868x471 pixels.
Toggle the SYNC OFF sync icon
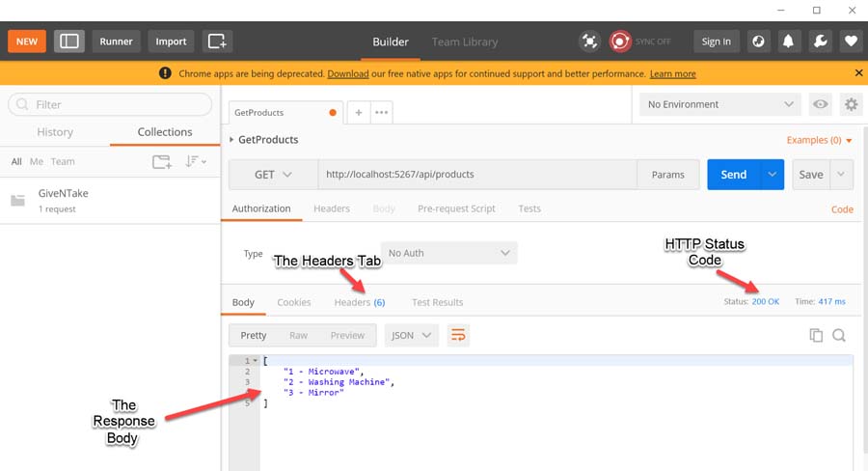pos(618,42)
